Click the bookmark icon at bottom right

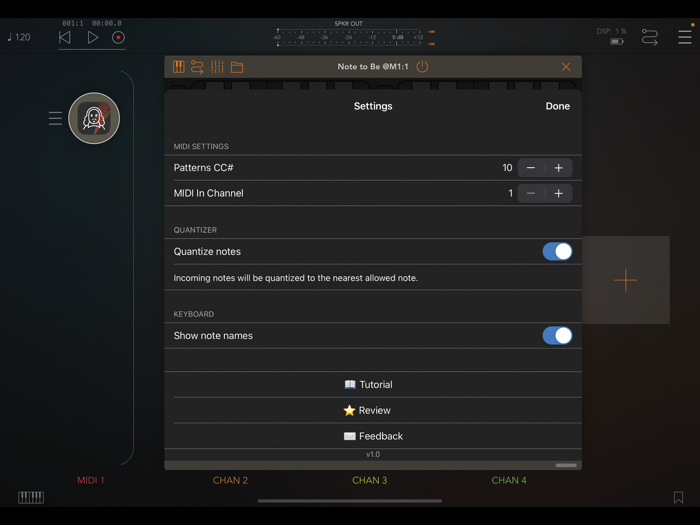click(x=679, y=497)
